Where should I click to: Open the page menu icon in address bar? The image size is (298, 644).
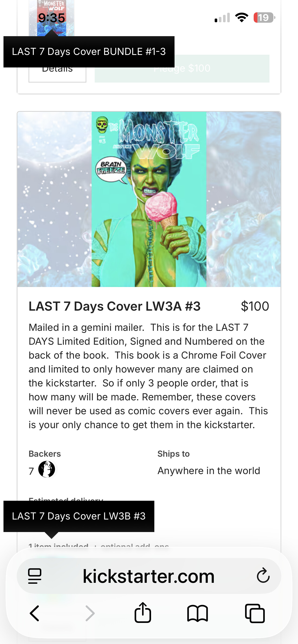35,576
